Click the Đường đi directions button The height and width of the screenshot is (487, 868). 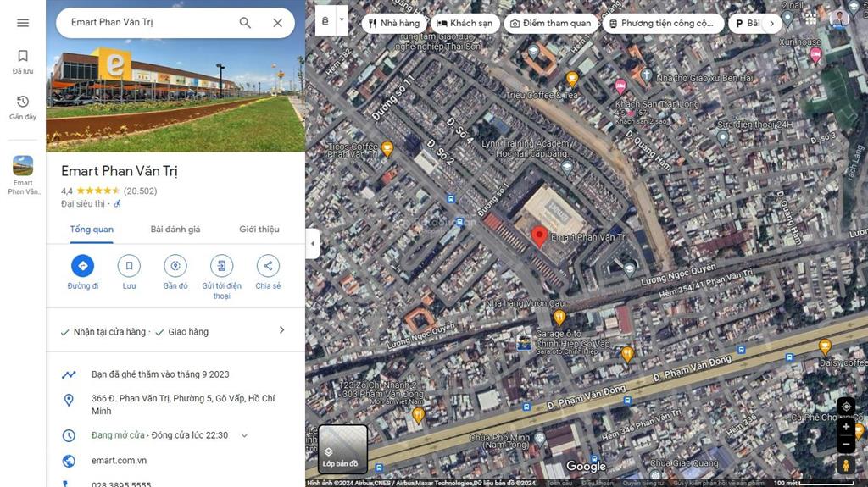(x=83, y=266)
